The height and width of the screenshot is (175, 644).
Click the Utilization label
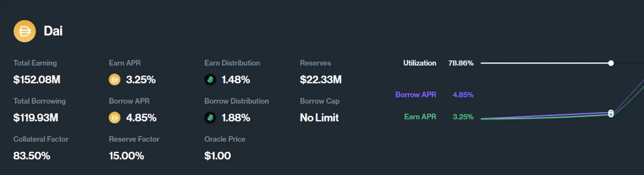click(x=420, y=63)
